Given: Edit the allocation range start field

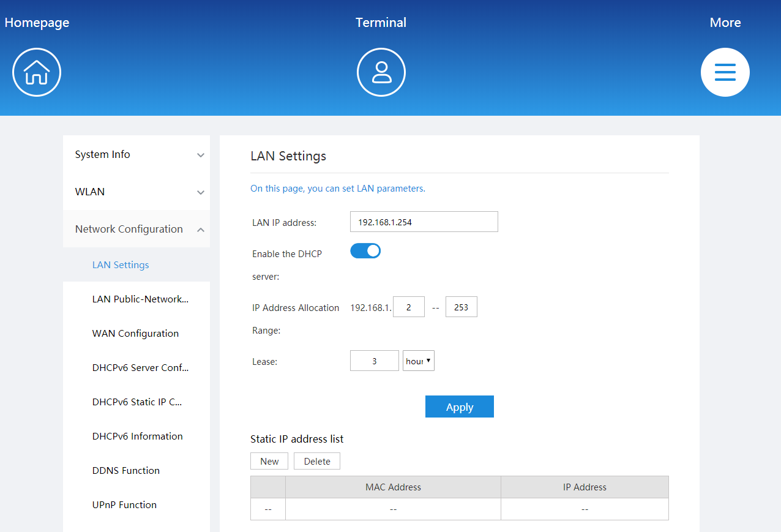Looking at the screenshot, I should tap(409, 307).
